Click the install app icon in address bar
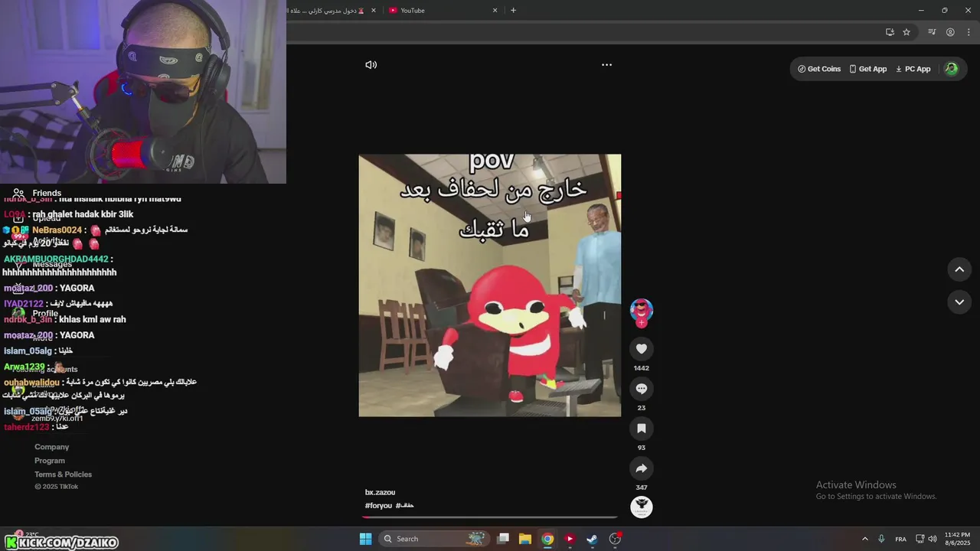980x551 pixels. pyautogui.click(x=890, y=32)
